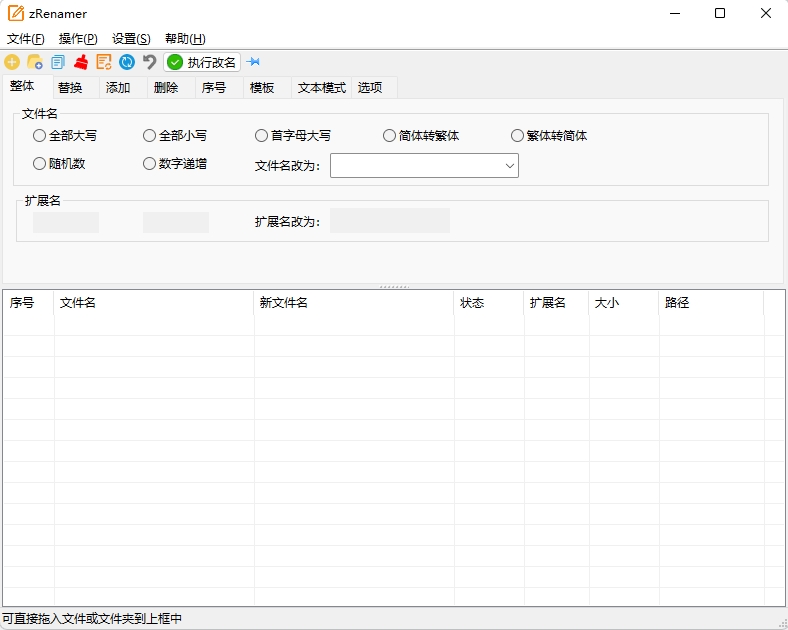Click the blue refresh circle icon

tap(127, 62)
